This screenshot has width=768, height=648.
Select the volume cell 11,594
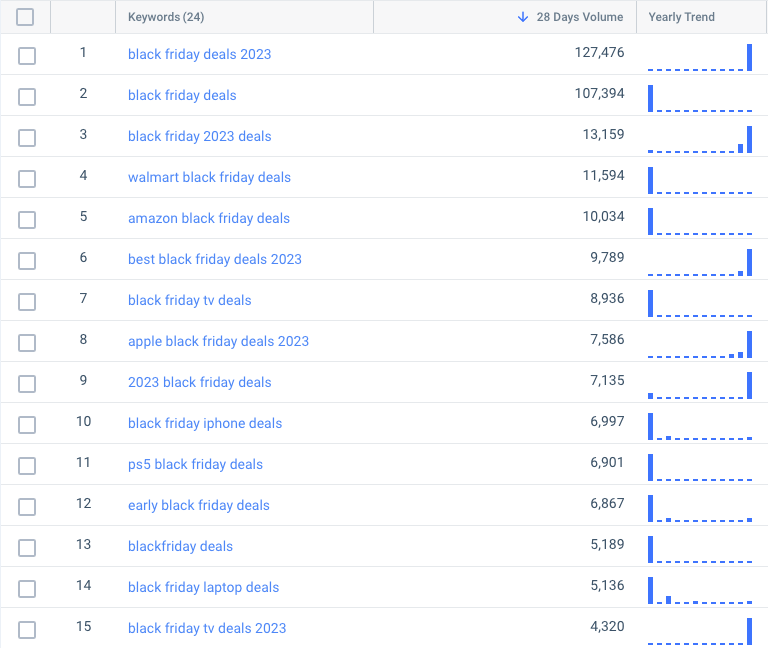(603, 175)
